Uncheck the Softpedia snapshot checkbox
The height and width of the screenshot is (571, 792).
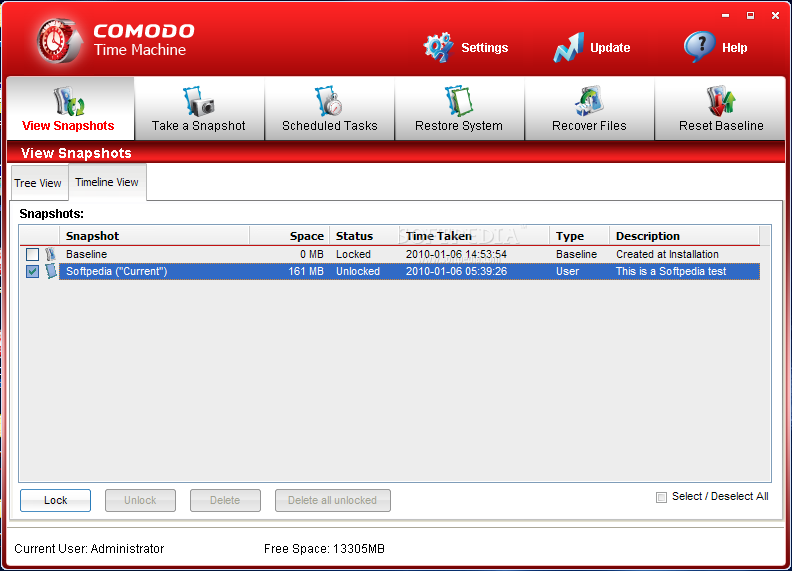(33, 272)
